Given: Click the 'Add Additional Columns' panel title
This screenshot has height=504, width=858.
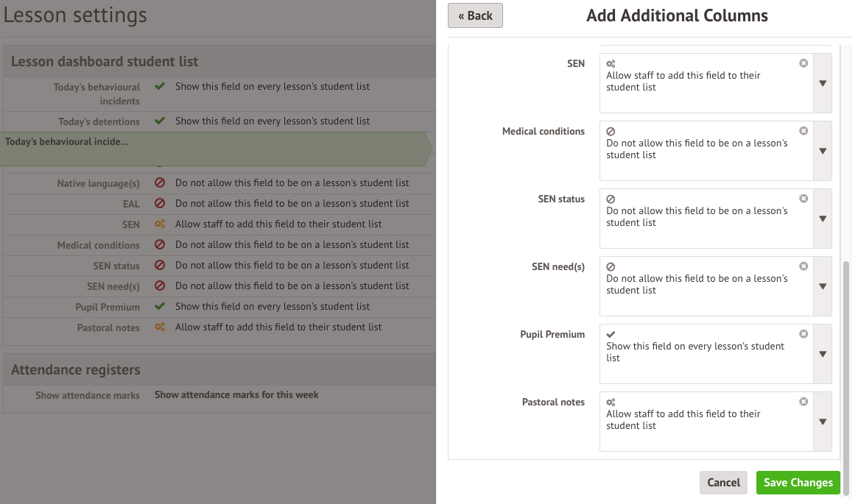Looking at the screenshot, I should coord(677,16).
